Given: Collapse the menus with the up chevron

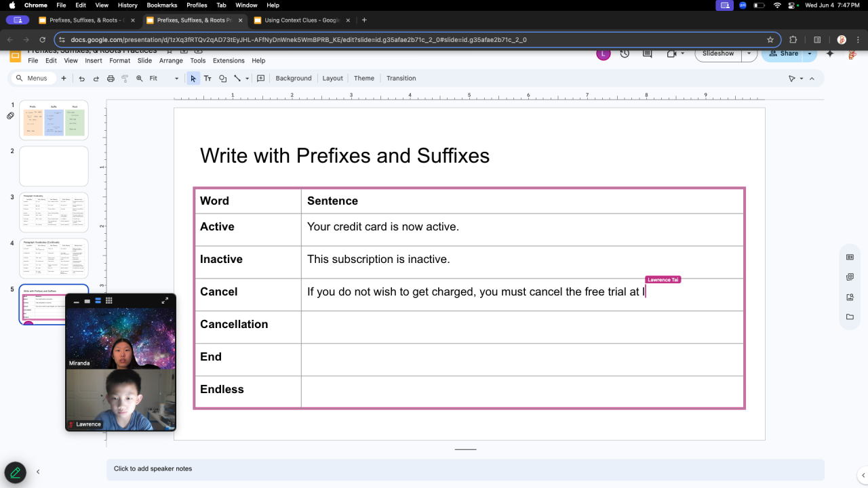Looking at the screenshot, I should coord(812,79).
